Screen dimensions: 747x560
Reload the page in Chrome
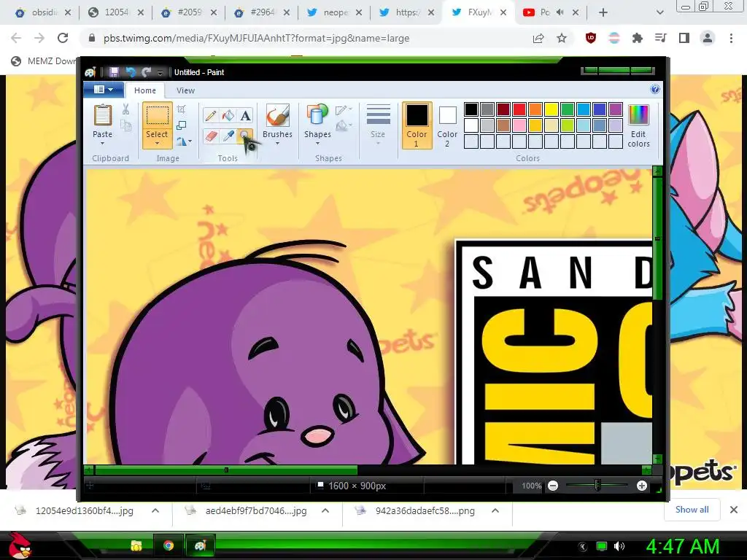[63, 38]
